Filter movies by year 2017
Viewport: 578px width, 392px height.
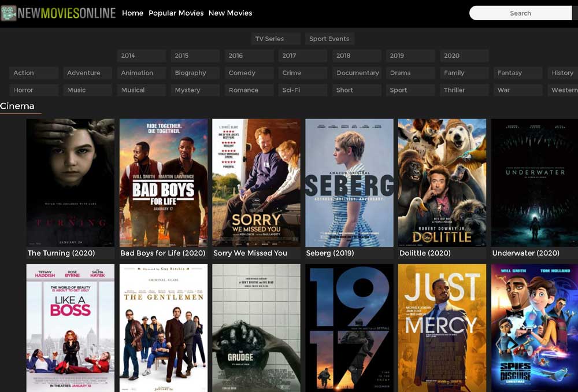click(x=303, y=56)
